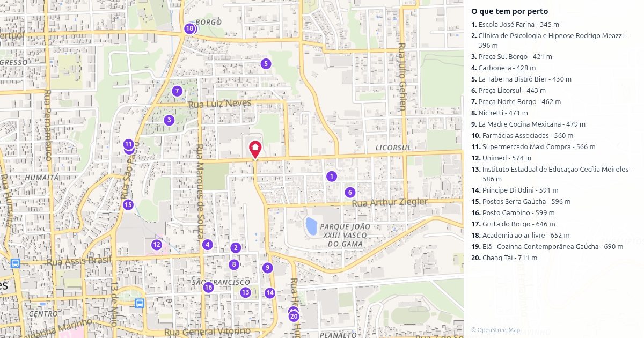Select map marker number 8
This screenshot has height=338, width=644.
pyautogui.click(x=233, y=264)
